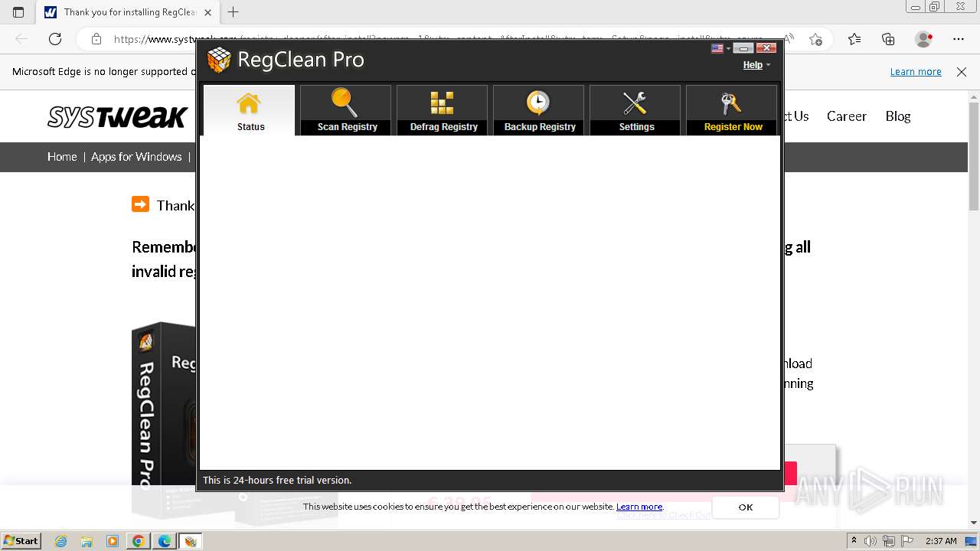This screenshot has width=980, height=551.
Task: Open File Explorer from taskbar
Action: [x=87, y=541]
